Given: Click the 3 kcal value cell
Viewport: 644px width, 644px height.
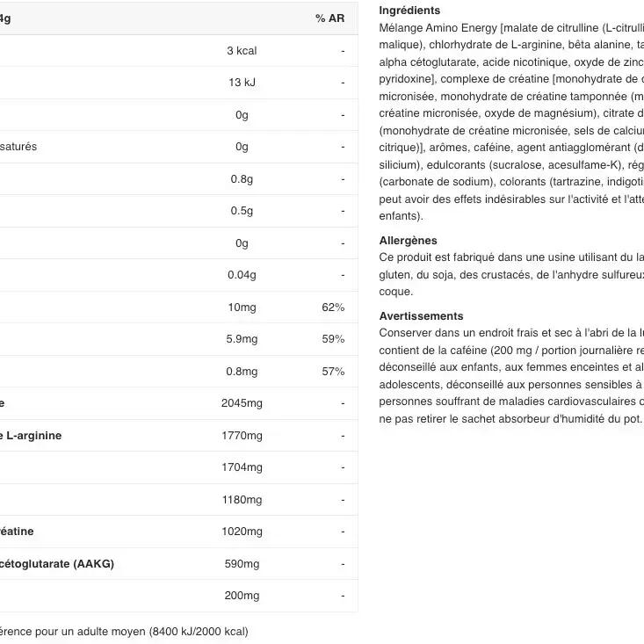Looking at the screenshot, I should click(242, 51).
